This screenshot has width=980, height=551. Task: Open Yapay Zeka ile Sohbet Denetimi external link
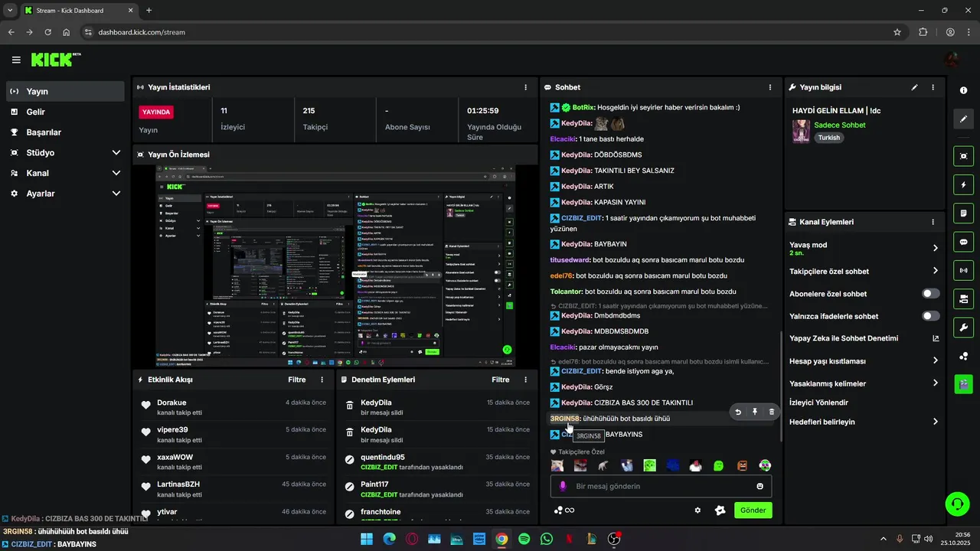tap(936, 338)
